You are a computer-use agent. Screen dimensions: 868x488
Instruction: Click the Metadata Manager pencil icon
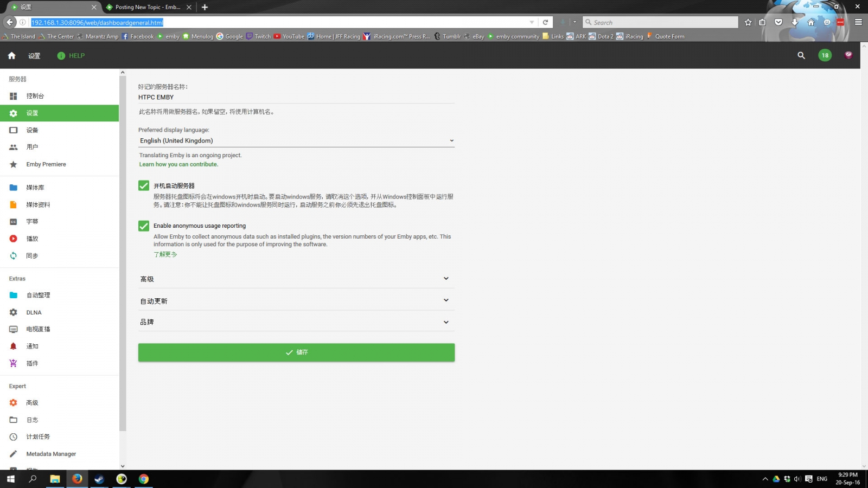(14, 454)
